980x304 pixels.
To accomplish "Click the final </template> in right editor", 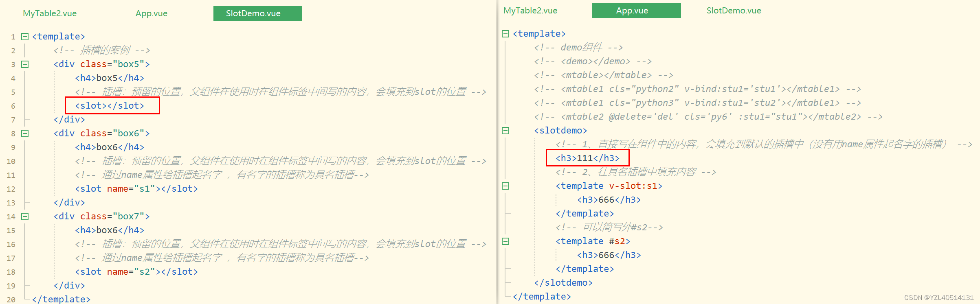I will [542, 297].
